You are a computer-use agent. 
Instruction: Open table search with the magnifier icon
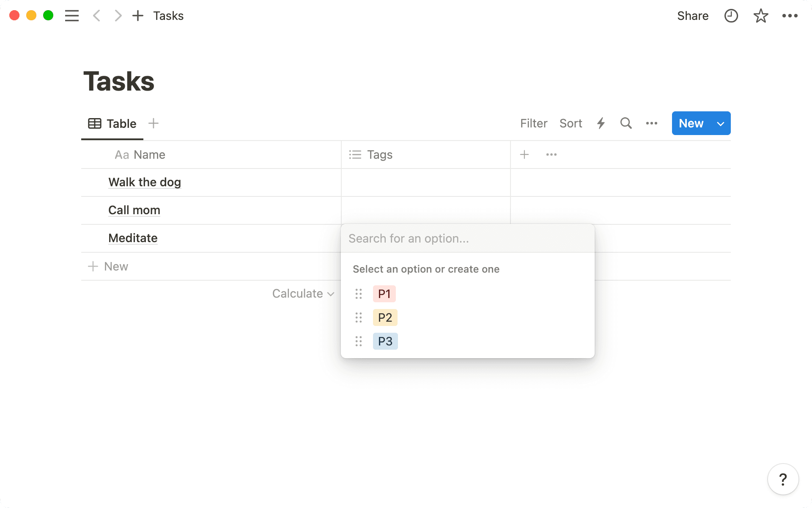[x=626, y=123]
